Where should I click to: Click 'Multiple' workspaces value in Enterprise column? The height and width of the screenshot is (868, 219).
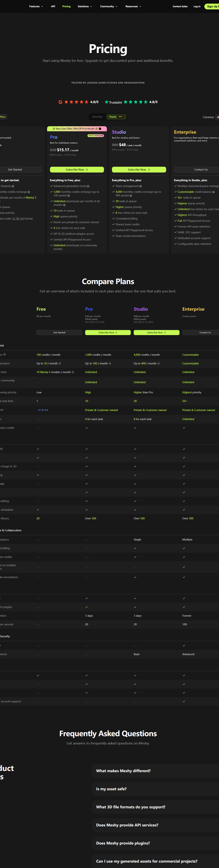[187, 539]
